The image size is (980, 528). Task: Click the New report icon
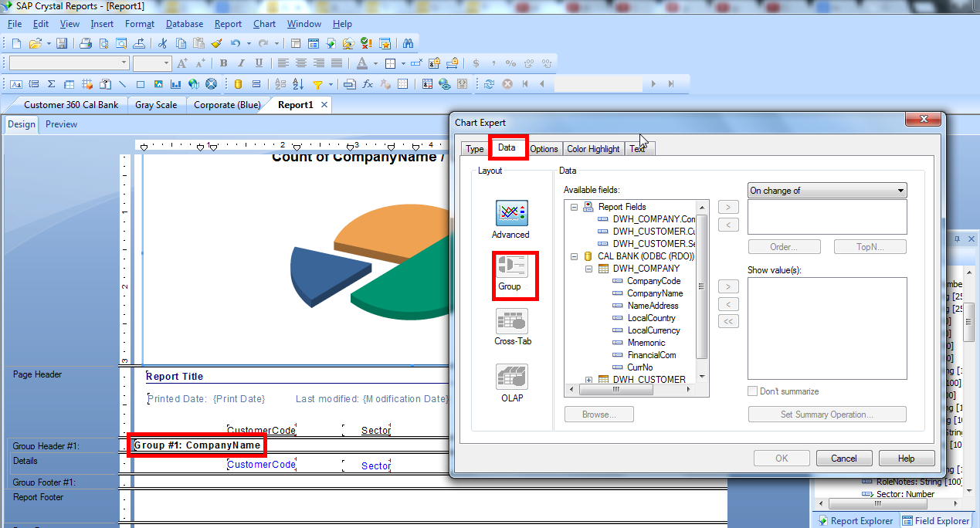pos(15,43)
